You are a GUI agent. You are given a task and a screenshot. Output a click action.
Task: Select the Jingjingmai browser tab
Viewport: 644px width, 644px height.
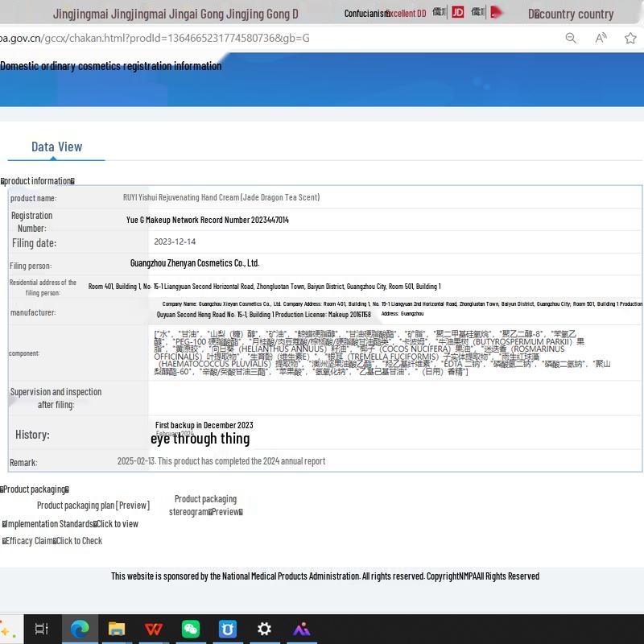click(x=175, y=14)
